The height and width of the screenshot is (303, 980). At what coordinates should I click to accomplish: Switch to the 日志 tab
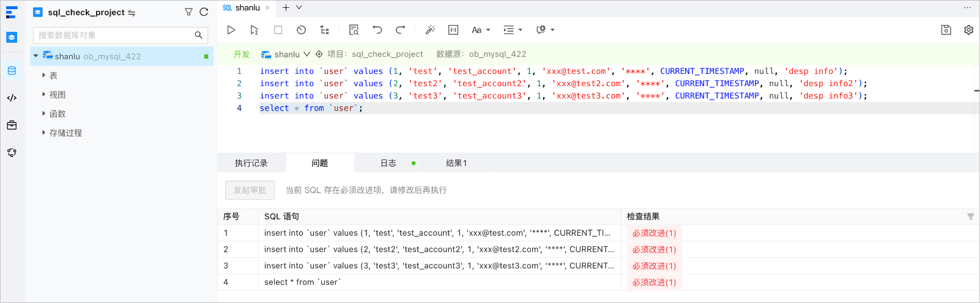388,163
